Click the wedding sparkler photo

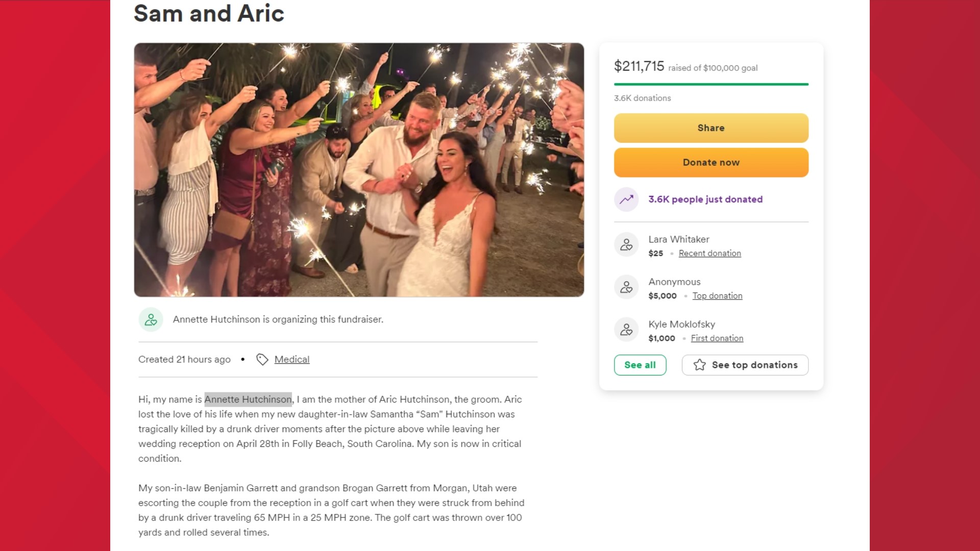(x=359, y=170)
